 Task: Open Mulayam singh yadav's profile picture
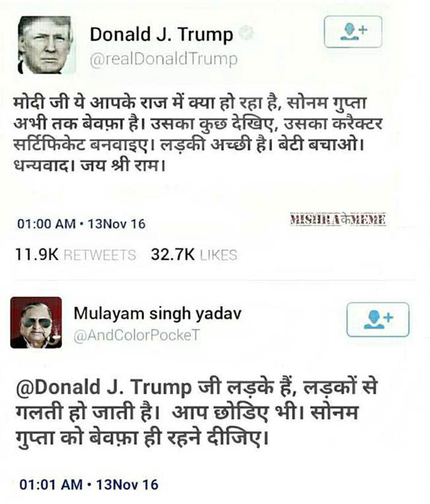point(36,323)
